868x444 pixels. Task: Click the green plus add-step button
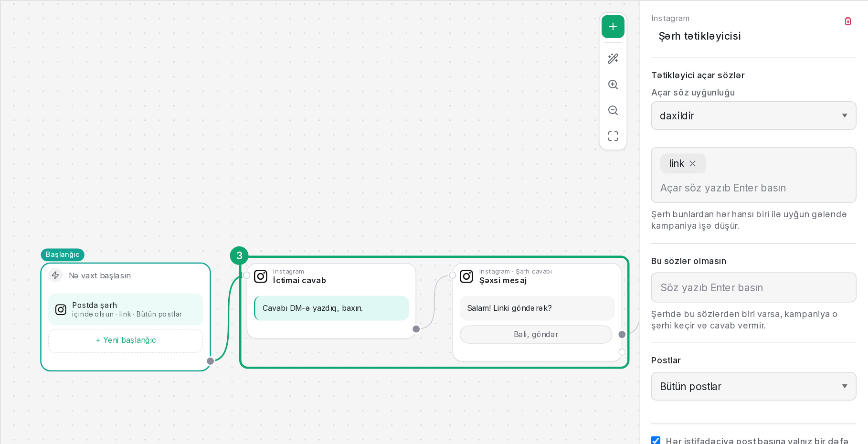click(x=613, y=27)
